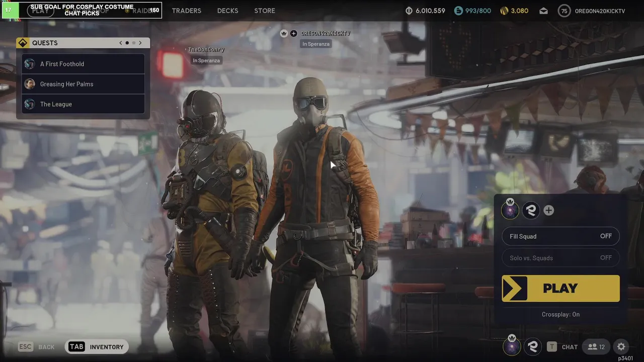The width and height of the screenshot is (644, 362).
Task: Open the friends list showing 12
Action: pyautogui.click(x=596, y=347)
